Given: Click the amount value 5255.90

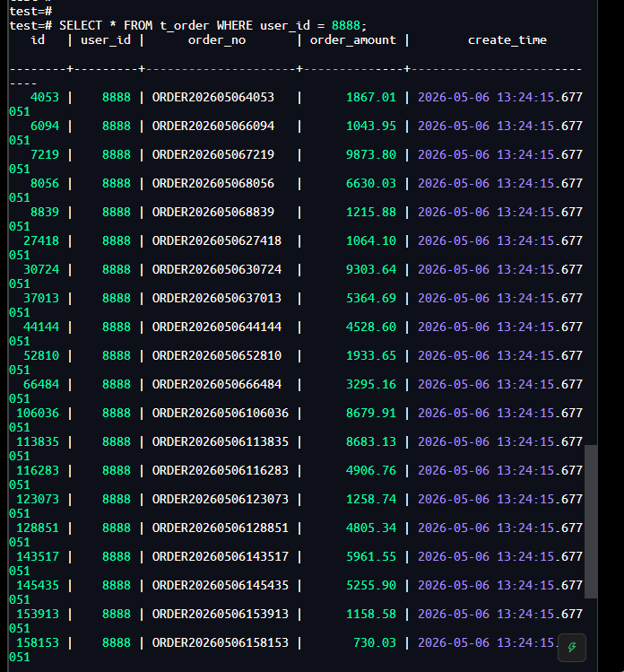Looking at the screenshot, I should pyautogui.click(x=371, y=586).
